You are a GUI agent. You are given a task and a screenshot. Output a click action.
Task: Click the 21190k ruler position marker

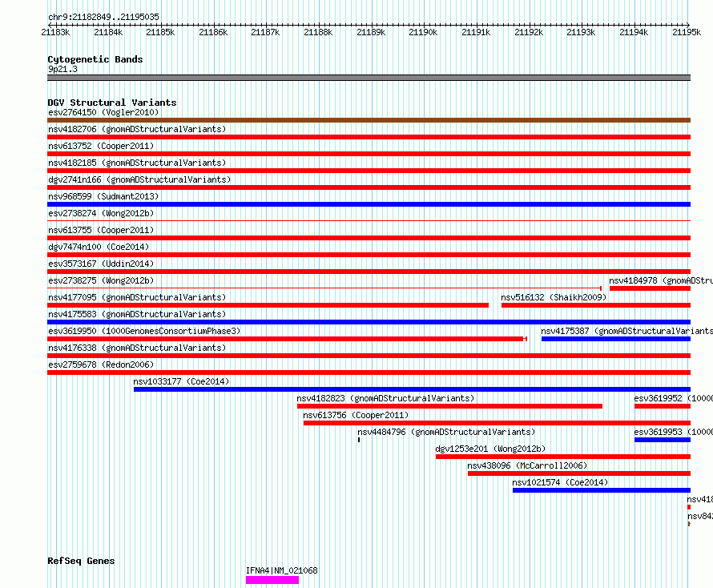pyautogui.click(x=423, y=32)
